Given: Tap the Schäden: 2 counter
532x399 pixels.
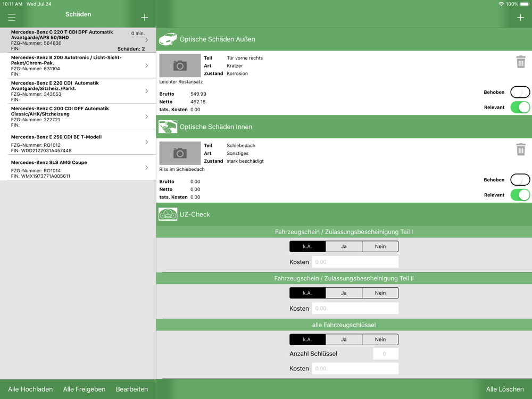Looking at the screenshot, I should 131,49.
